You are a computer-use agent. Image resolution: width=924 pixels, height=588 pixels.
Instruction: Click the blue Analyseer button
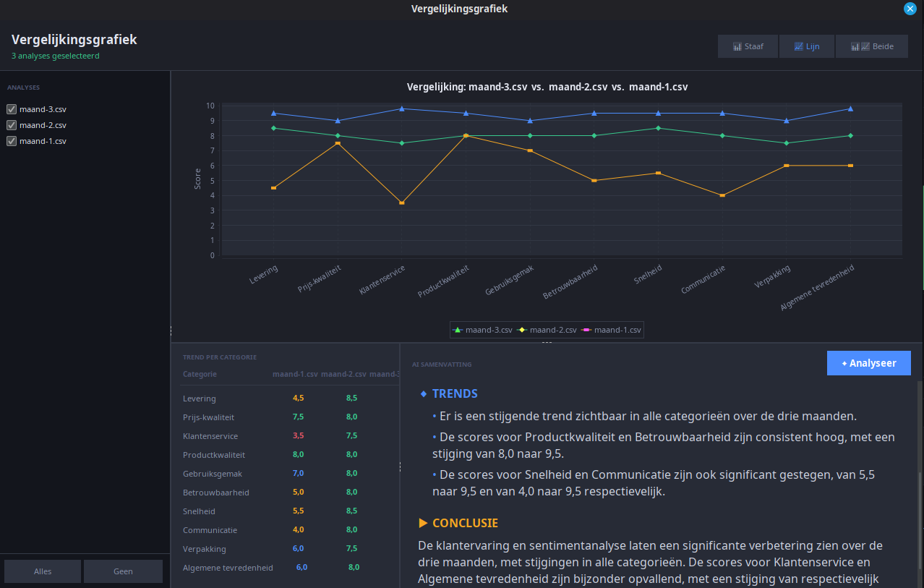869,363
